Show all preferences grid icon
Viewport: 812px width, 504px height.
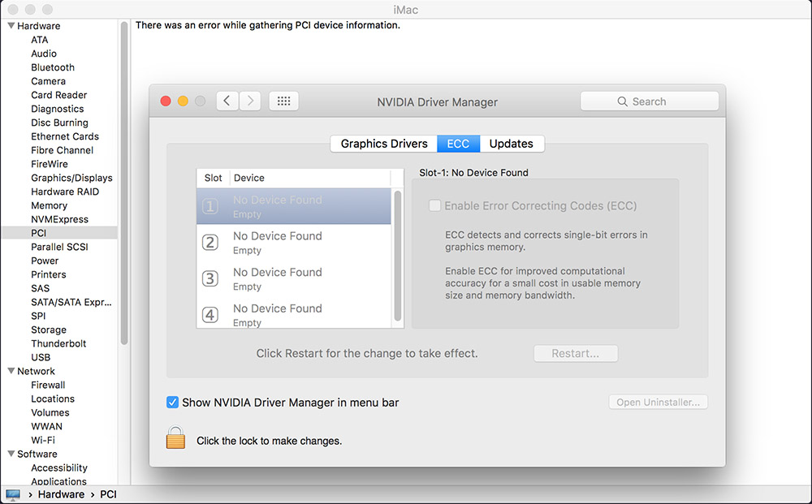[283, 101]
